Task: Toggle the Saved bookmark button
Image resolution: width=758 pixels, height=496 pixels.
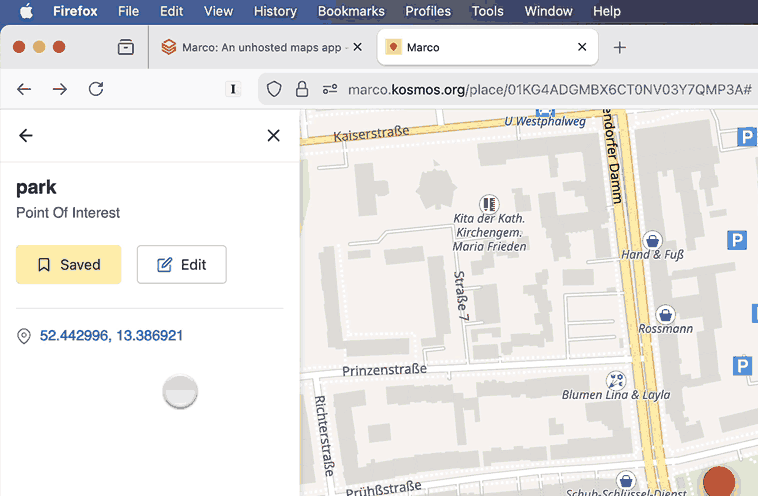Action: [x=69, y=265]
